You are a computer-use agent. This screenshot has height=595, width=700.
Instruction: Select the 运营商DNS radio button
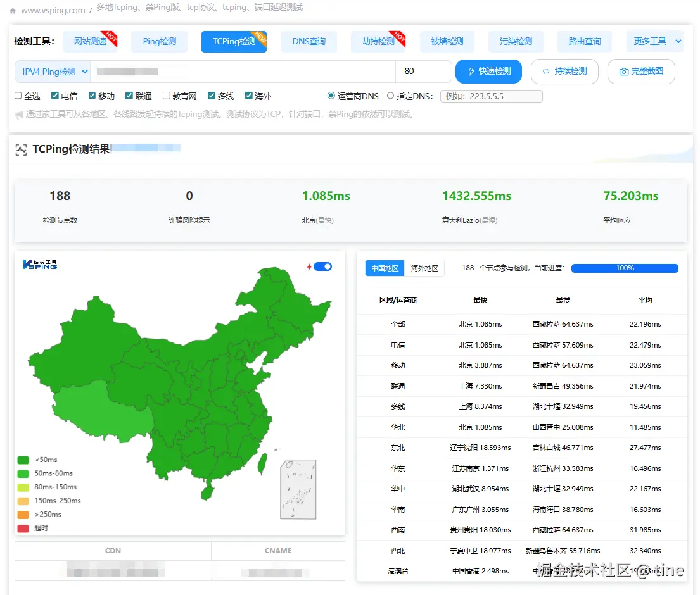coord(331,96)
